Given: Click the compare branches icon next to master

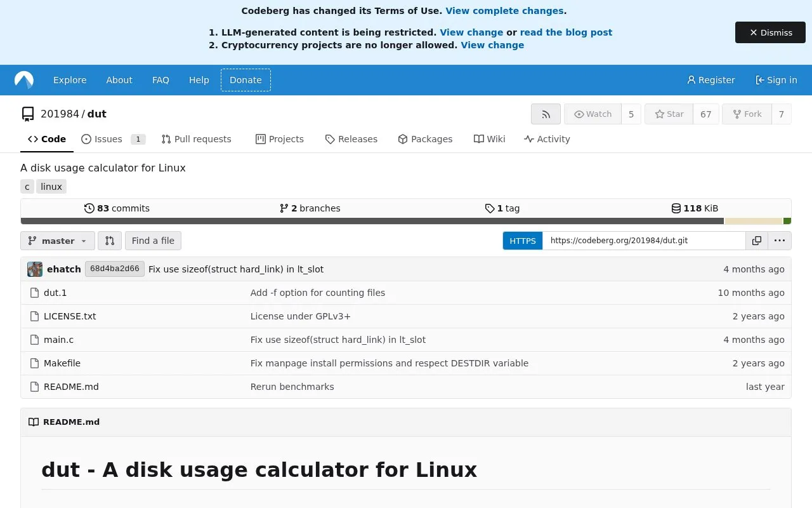Looking at the screenshot, I should [x=110, y=241].
